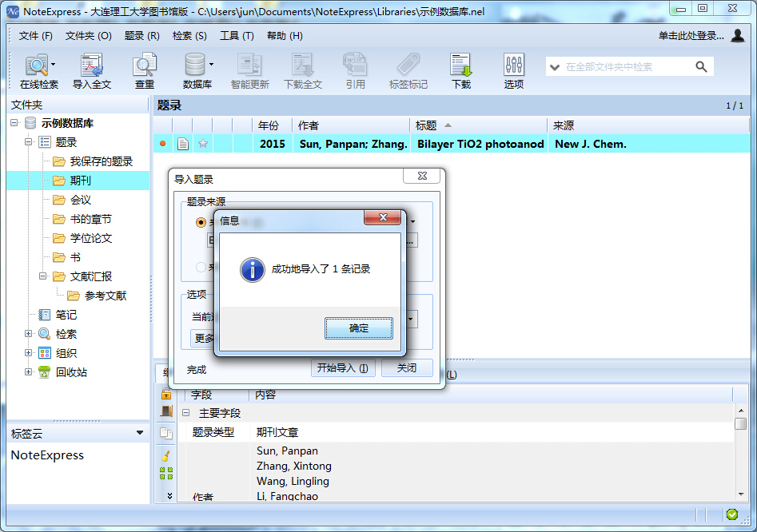Click the door icon in the details sidebar
Image resolution: width=757 pixels, height=532 pixels.
click(166, 411)
